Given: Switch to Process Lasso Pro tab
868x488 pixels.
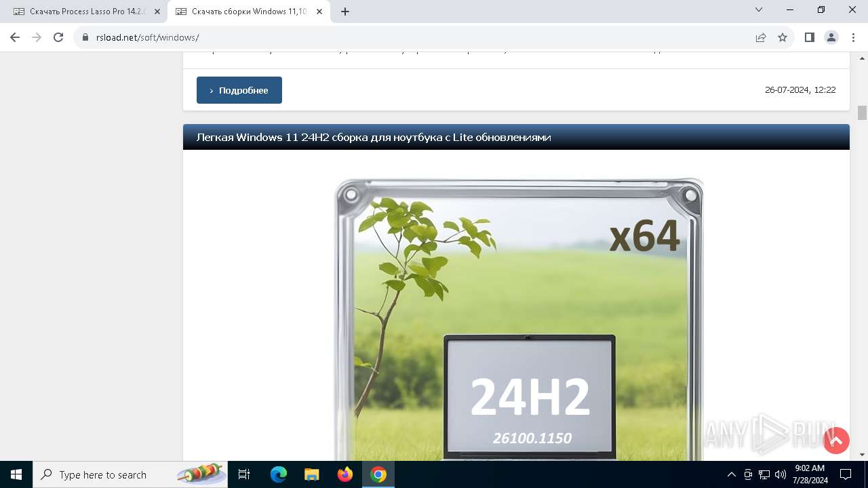Looking at the screenshot, I should coord(86,12).
